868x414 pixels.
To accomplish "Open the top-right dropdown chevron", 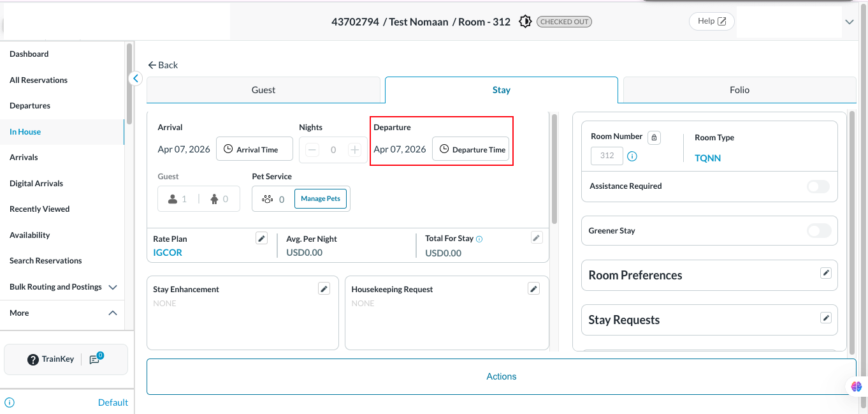I will (x=849, y=22).
